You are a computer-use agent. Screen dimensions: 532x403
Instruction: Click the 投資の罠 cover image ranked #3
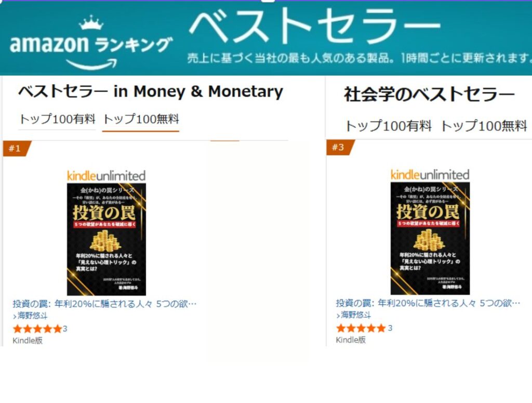pos(430,238)
